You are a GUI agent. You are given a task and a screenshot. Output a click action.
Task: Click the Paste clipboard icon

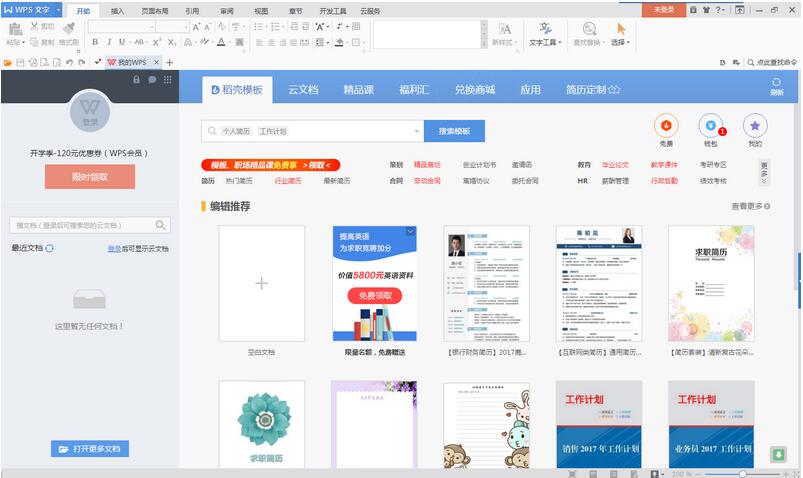click(x=15, y=30)
